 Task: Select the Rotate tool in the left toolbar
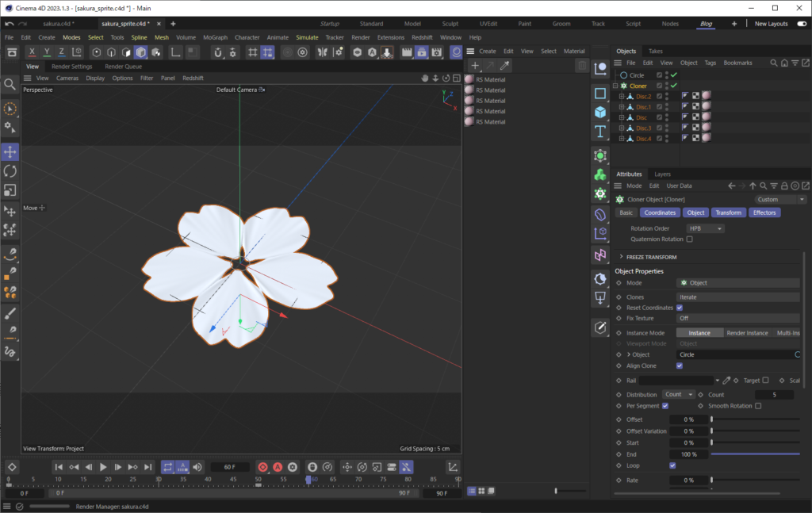[10, 171]
